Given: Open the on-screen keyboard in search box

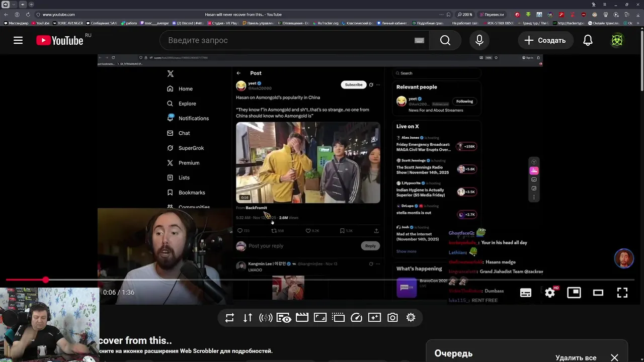Looking at the screenshot, I should click(419, 40).
